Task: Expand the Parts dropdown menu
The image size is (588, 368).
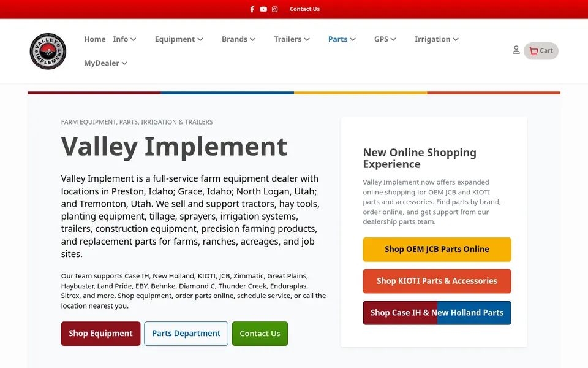Action: click(x=342, y=39)
